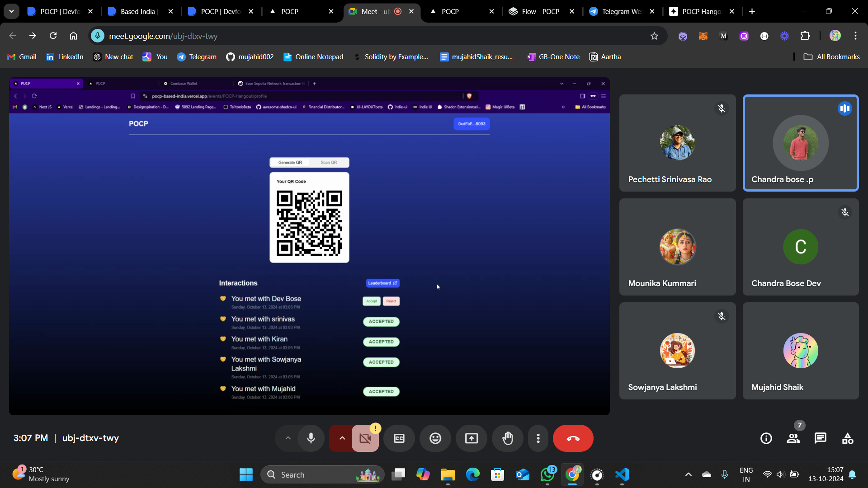Open the Solidity by Example bookmark
The width and height of the screenshot is (868, 488).
[x=391, y=57]
